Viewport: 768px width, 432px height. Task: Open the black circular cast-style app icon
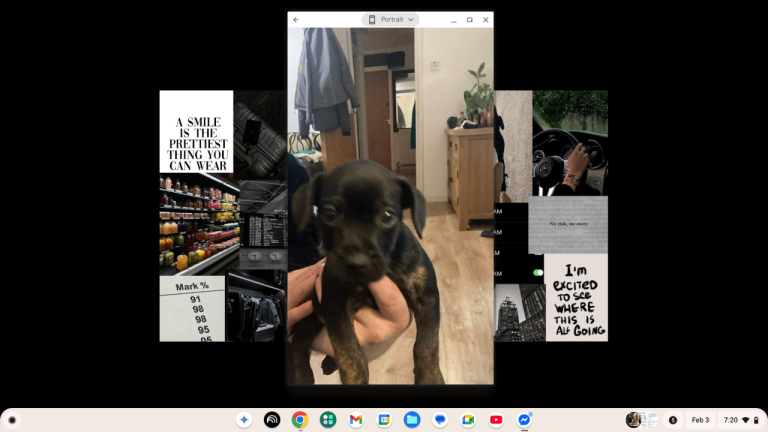[272, 420]
